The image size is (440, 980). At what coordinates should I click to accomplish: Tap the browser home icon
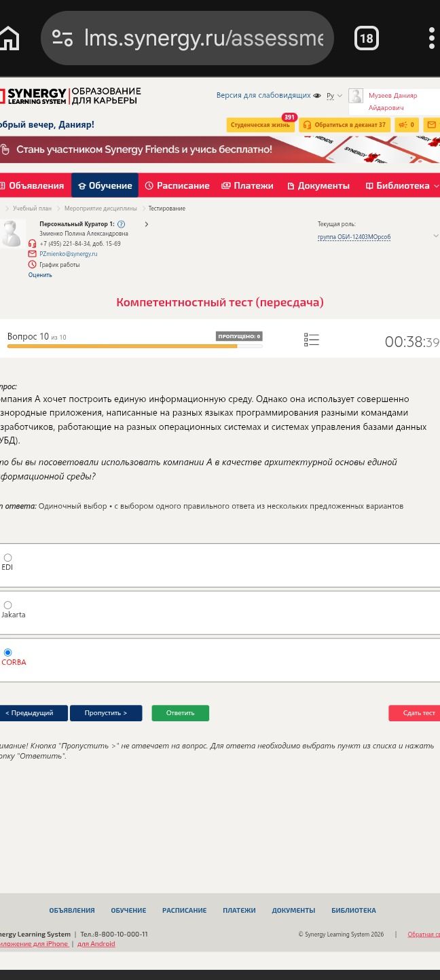pyautogui.click(x=8, y=38)
